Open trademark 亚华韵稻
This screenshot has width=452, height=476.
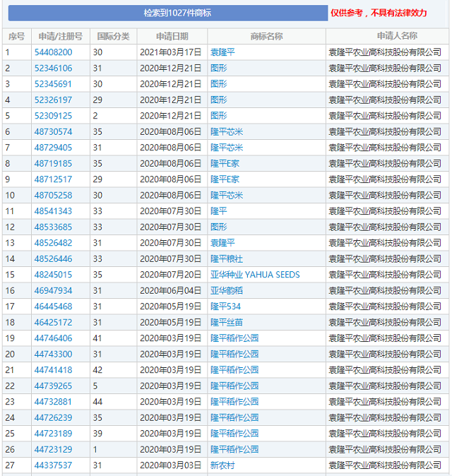[227, 290]
